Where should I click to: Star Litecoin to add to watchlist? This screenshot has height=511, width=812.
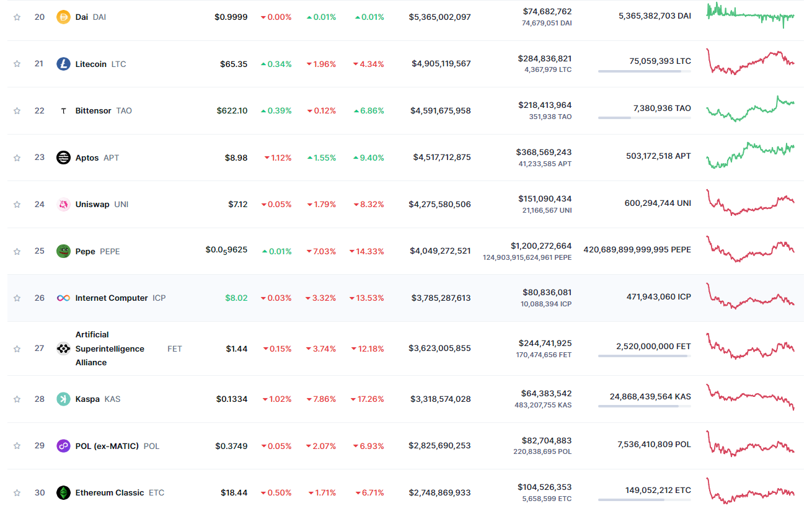[x=17, y=64]
